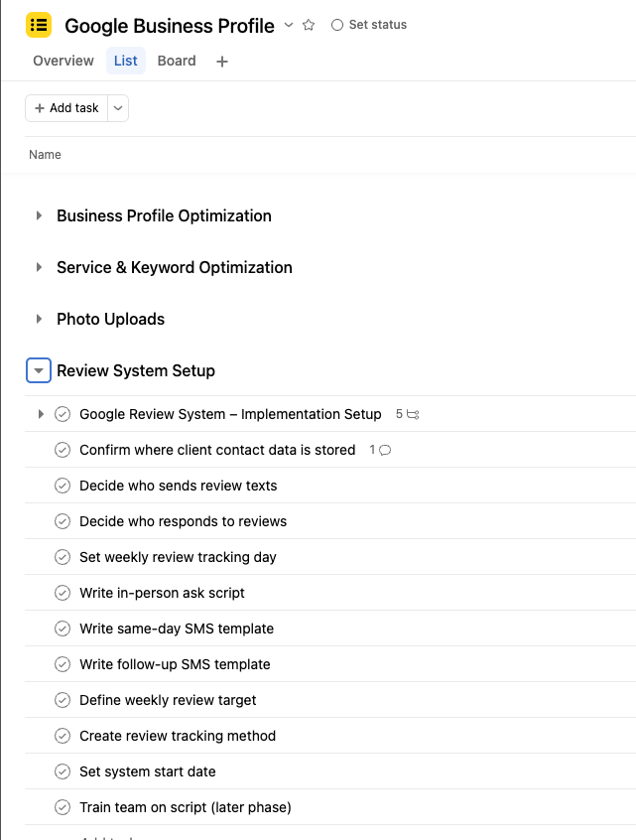Open the Business Profile Optimization section title
This screenshot has width=636, height=840.
(164, 215)
